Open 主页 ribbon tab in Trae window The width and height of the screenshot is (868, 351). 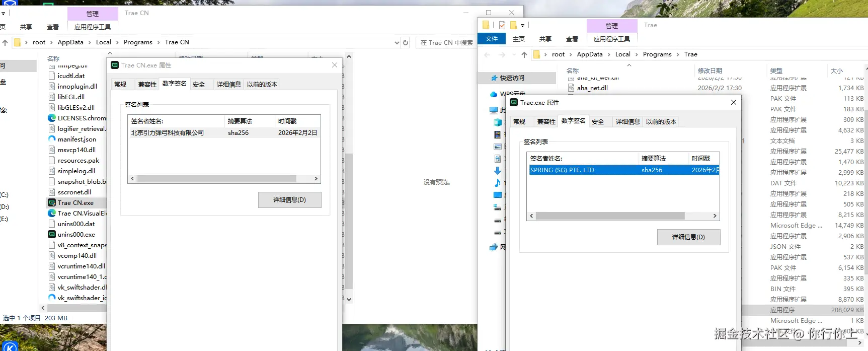[x=519, y=39]
